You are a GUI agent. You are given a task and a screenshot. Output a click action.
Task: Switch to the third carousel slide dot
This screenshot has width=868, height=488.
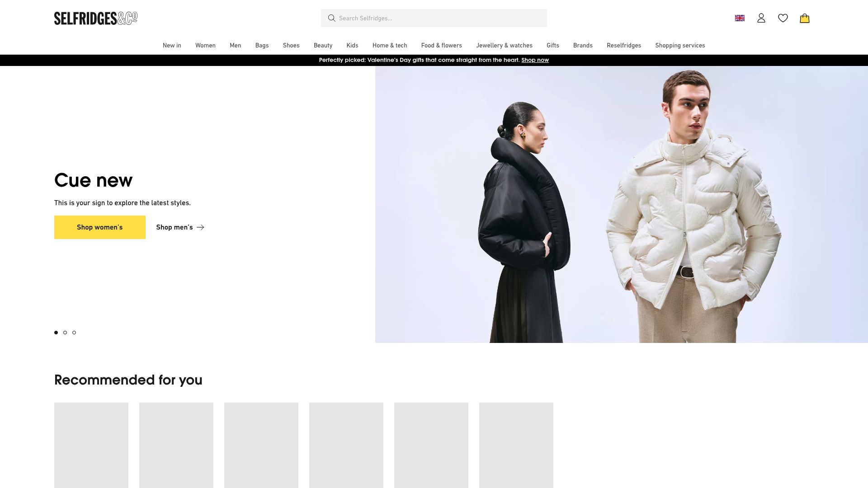coord(74,333)
